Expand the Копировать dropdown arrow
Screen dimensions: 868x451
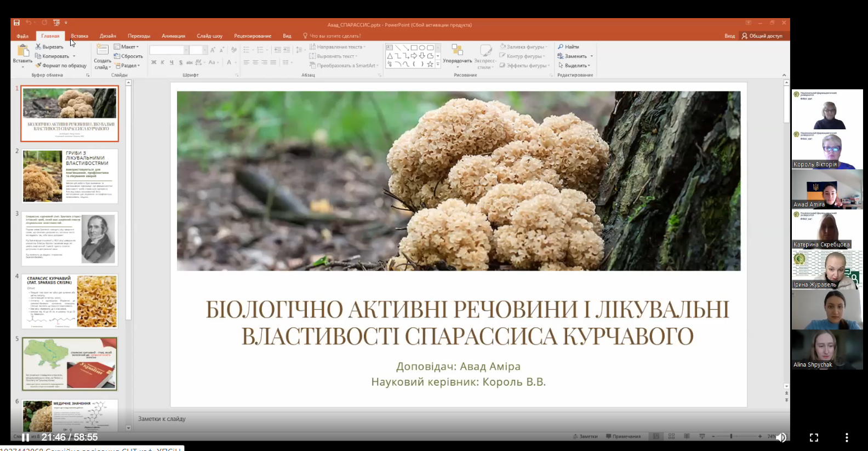pos(74,56)
